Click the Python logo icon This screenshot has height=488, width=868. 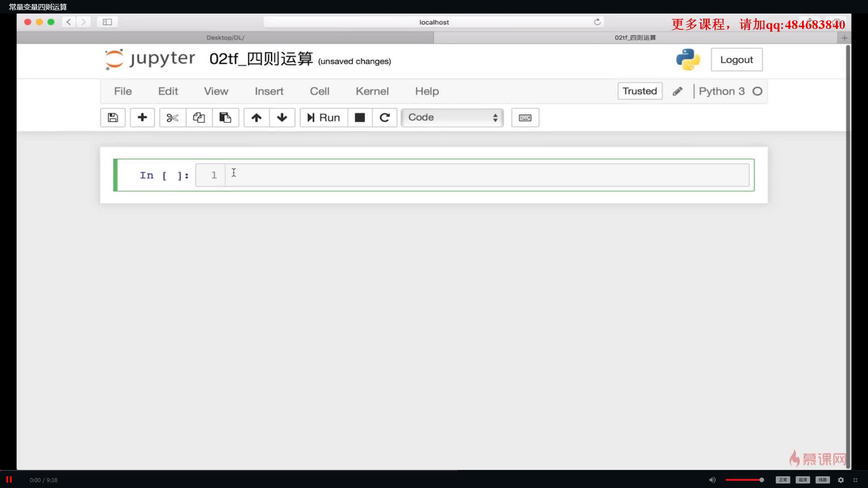tap(688, 60)
